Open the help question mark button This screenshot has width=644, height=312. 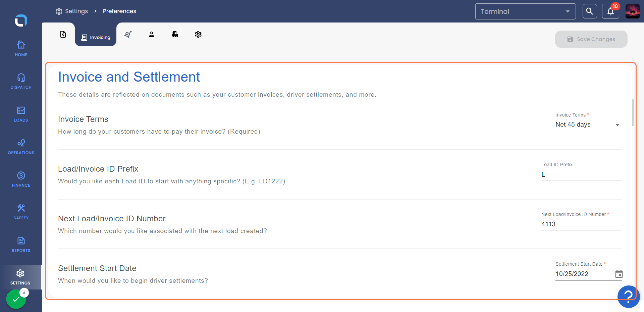tap(628, 297)
